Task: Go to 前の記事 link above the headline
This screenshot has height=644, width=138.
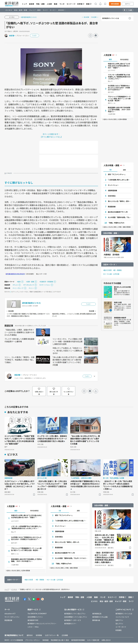Action: pos(86,17)
